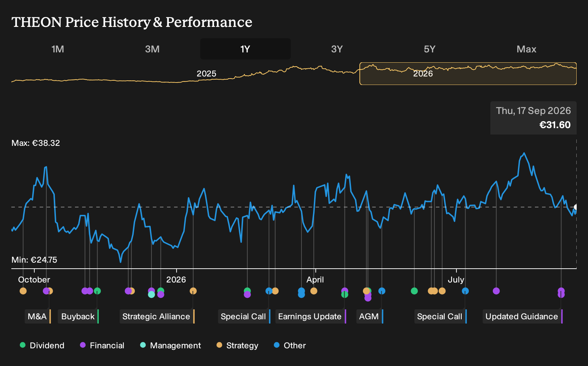Select the 1M time range tab
The image size is (588, 366).
(58, 49)
